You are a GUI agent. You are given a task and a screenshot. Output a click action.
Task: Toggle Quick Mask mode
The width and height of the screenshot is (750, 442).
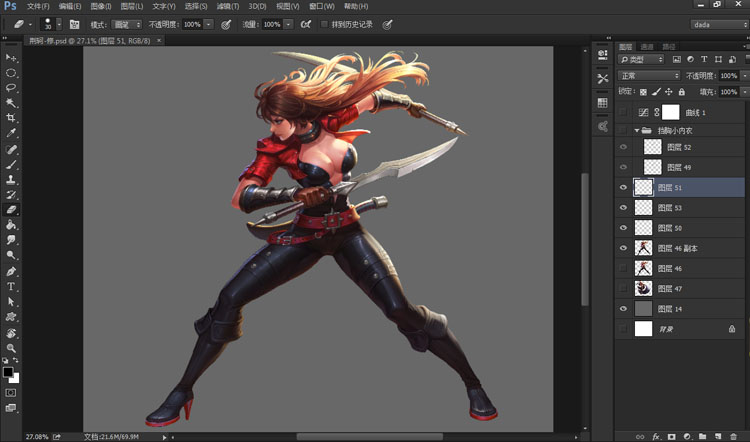11,393
